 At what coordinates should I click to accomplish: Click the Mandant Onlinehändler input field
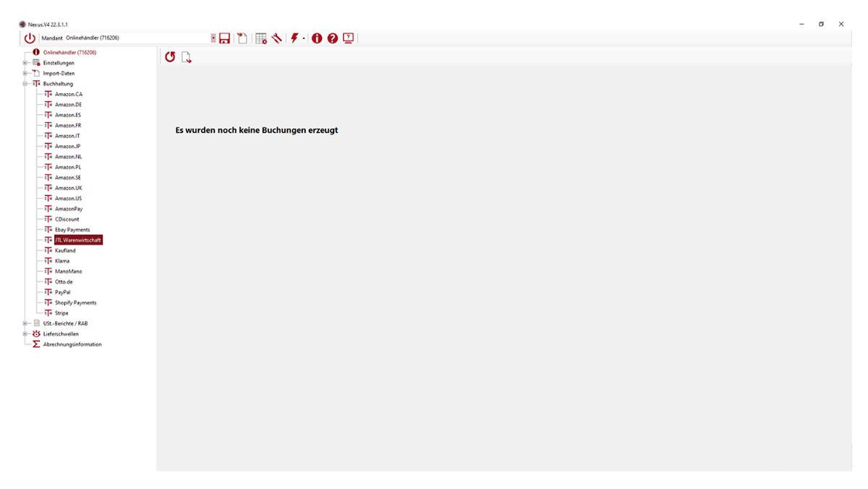click(136, 38)
